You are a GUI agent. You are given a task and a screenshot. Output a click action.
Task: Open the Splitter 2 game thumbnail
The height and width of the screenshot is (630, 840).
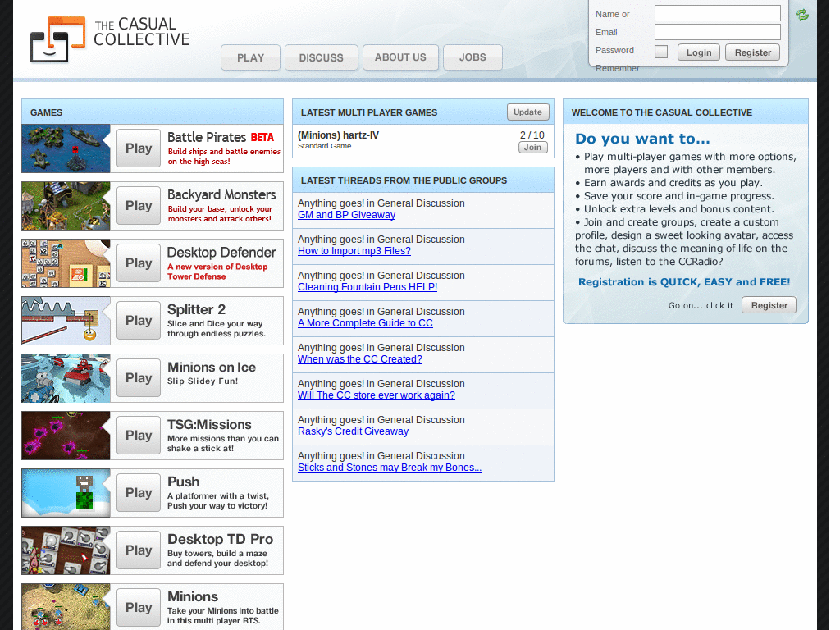(x=66, y=321)
